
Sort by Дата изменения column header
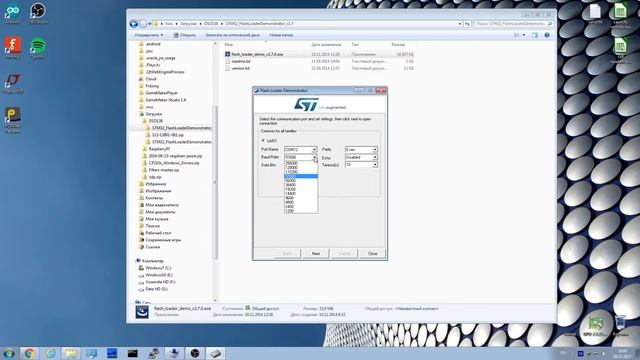click(x=326, y=44)
